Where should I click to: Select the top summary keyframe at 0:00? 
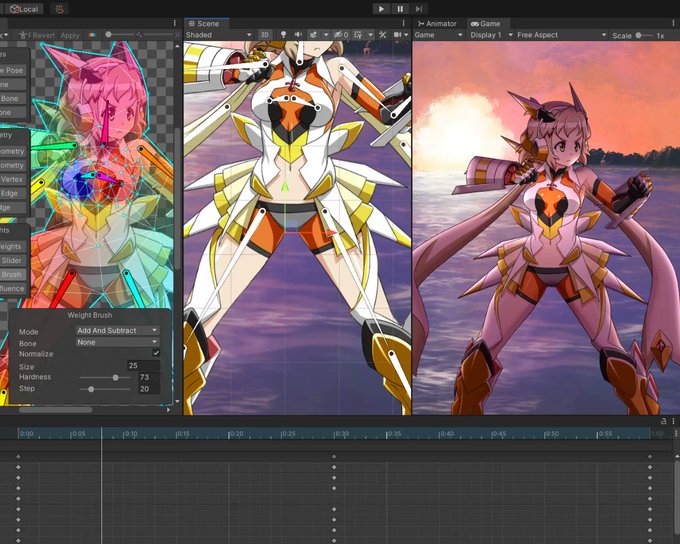coord(18,456)
